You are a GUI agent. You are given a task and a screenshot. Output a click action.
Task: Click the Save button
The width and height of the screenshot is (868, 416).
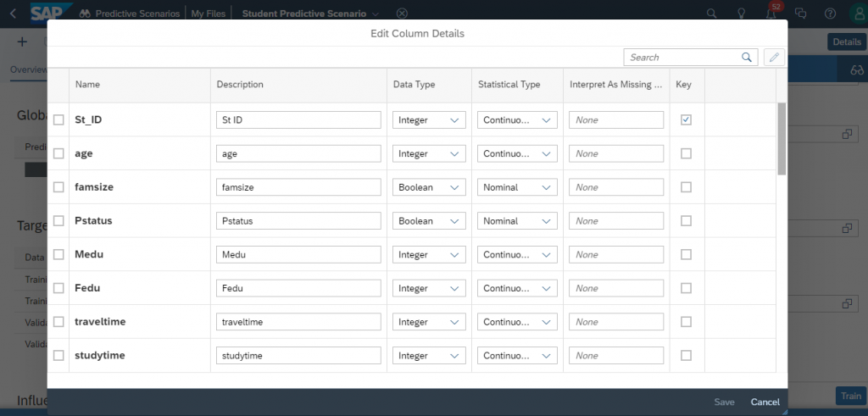[x=724, y=402]
